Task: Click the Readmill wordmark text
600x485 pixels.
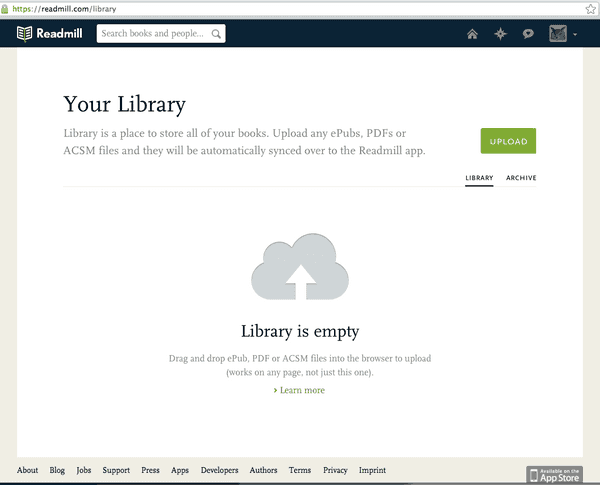Action: pos(59,34)
